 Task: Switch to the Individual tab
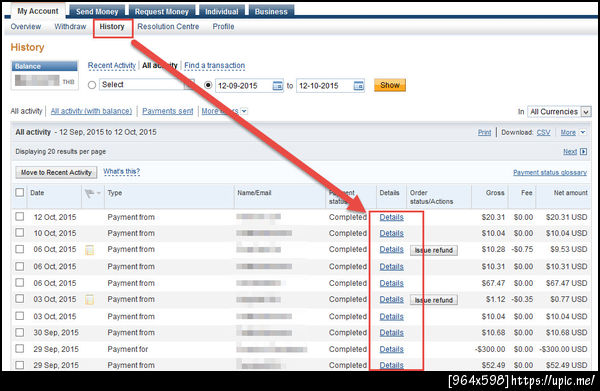222,11
